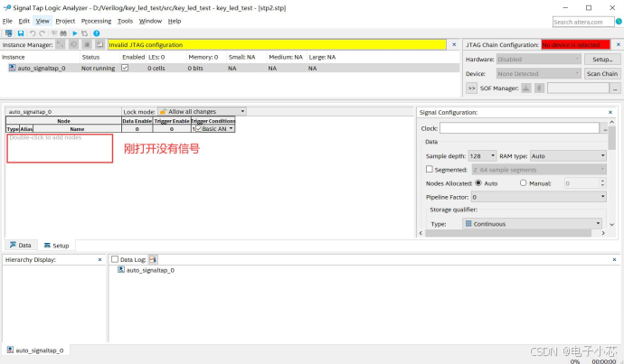Click the recompile icon beside play arrow

tap(84, 33)
